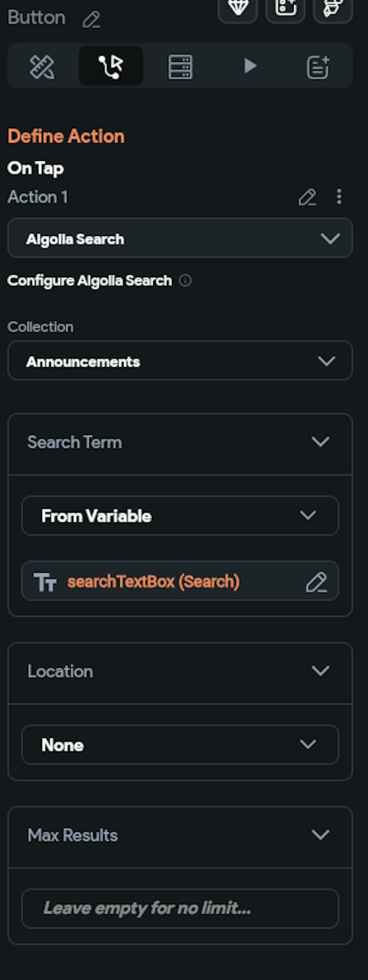Open the Backend Query panel icon
Viewport: 368px width, 980px height.
[x=180, y=66]
